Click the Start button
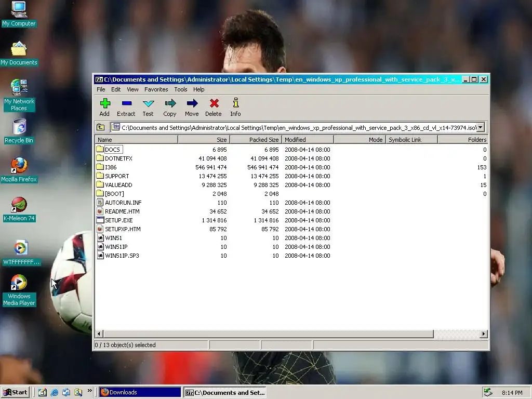The image size is (532, 399). click(x=15, y=392)
